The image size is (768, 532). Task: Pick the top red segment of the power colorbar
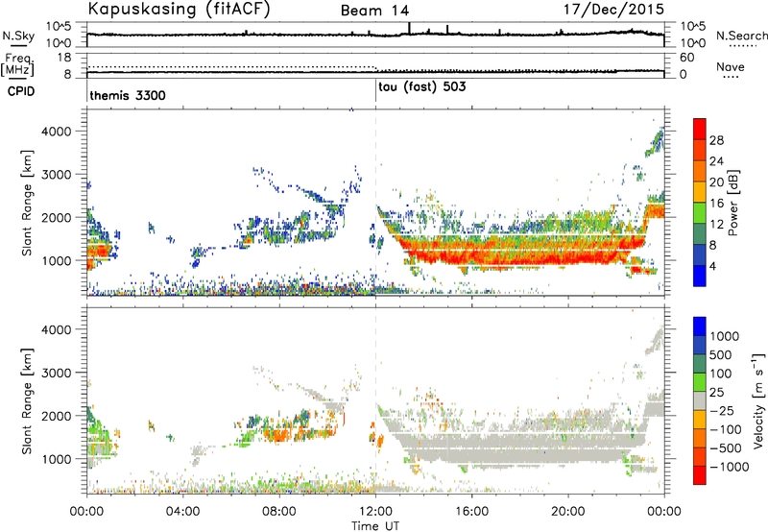click(x=700, y=130)
